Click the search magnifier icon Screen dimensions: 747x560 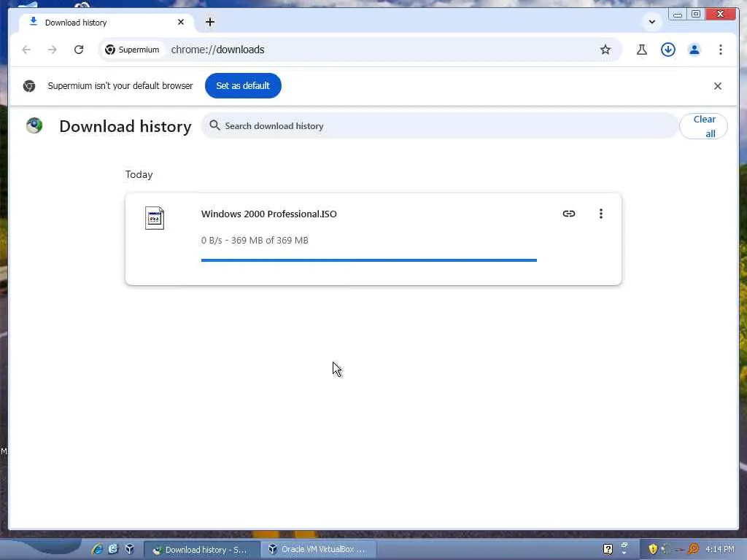[x=214, y=125]
